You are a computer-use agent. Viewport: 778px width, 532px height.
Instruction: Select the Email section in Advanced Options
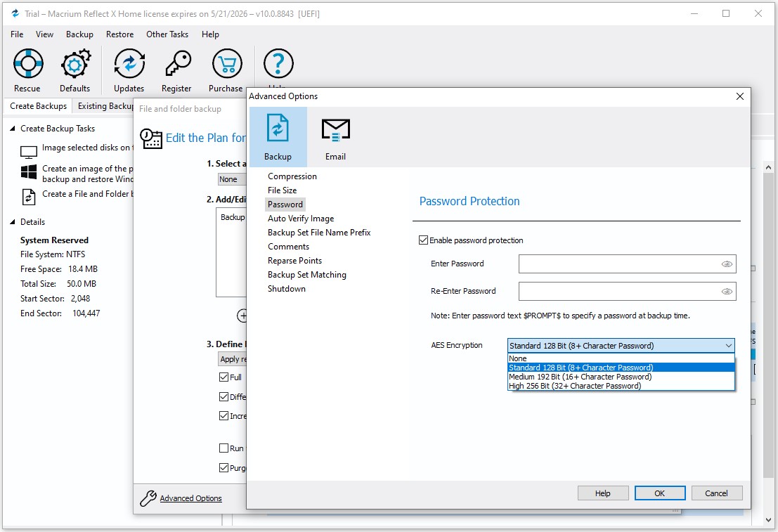click(x=335, y=137)
